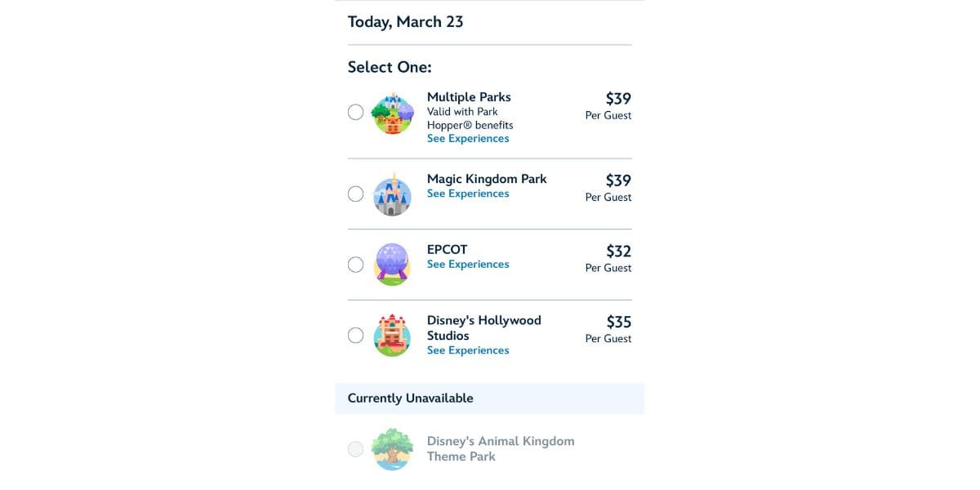Screen dimensions: 980x490
Task: Open See Experiences under Magic Kingdom Park
Action: tap(468, 194)
